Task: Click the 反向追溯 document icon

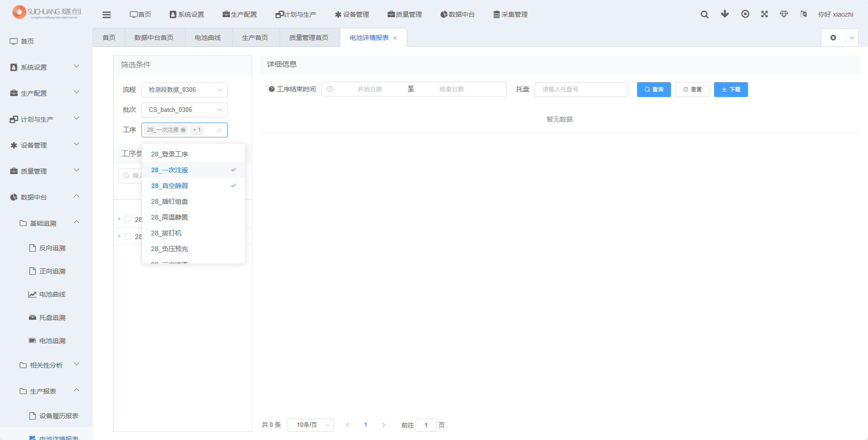Action: 32,248
